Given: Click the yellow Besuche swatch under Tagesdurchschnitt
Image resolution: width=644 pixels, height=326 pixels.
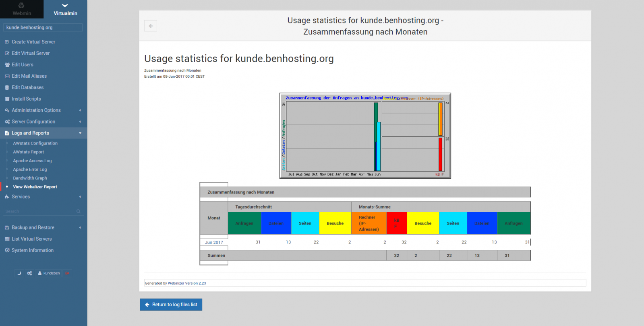Looking at the screenshot, I should coord(335,223).
